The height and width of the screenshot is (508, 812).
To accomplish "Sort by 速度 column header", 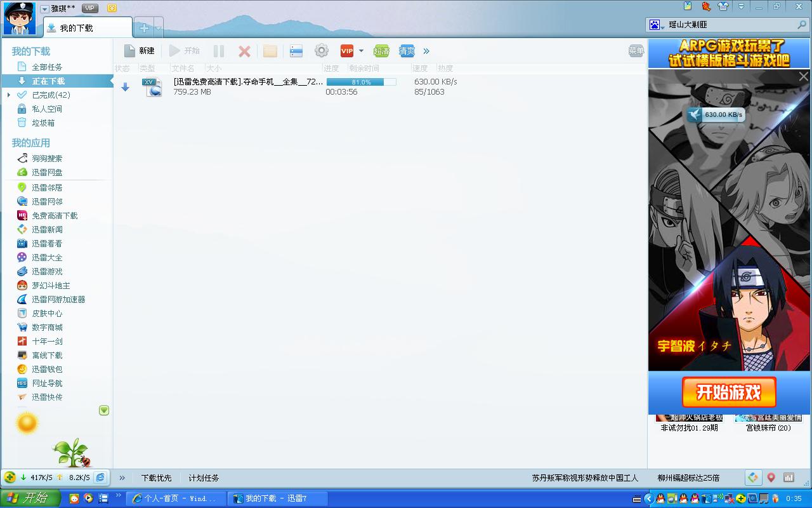I will click(420, 68).
